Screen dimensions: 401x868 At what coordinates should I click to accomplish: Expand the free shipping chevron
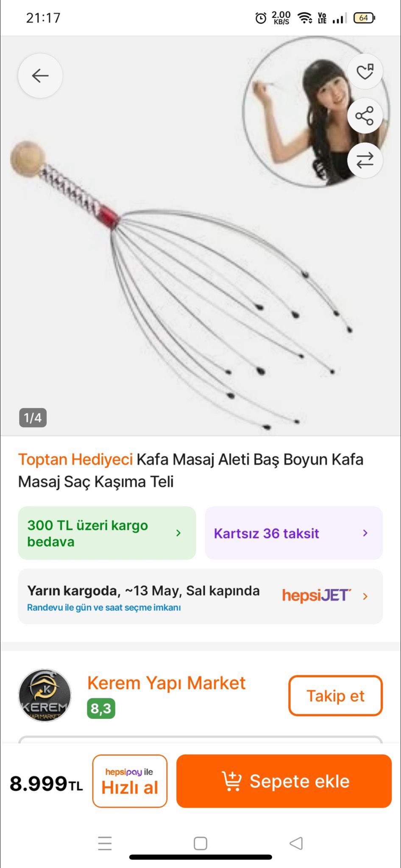point(178,533)
